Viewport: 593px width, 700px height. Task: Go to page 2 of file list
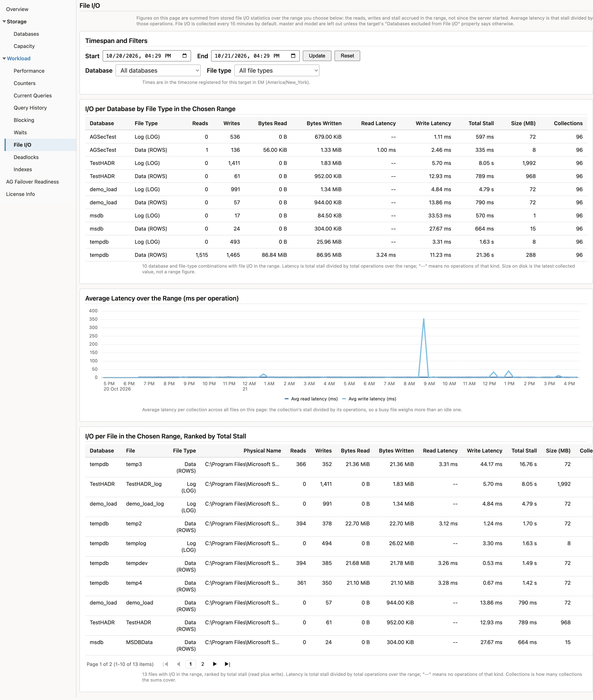click(x=203, y=664)
